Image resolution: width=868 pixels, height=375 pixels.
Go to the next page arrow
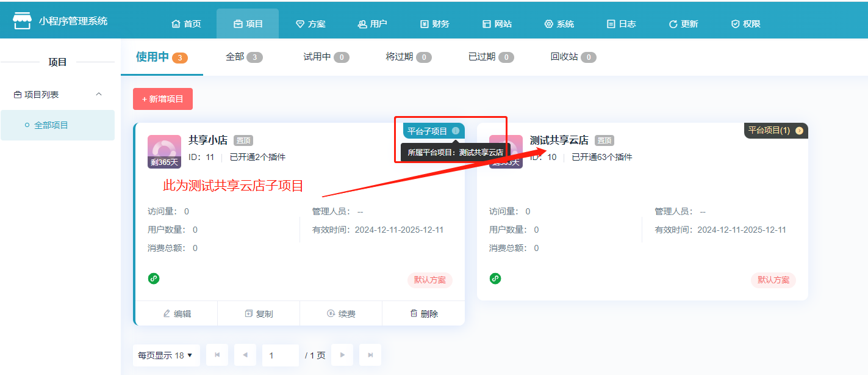(342, 355)
